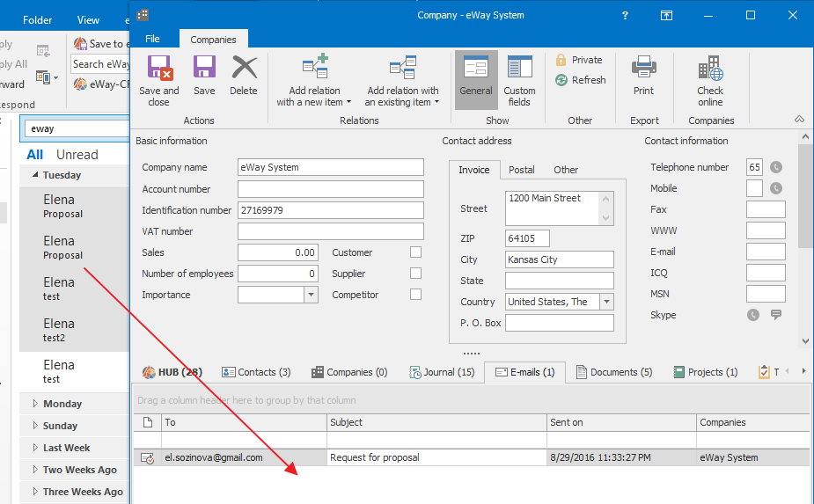The image size is (814, 504).
Task: Open the Importance dropdown
Action: pyautogui.click(x=311, y=295)
